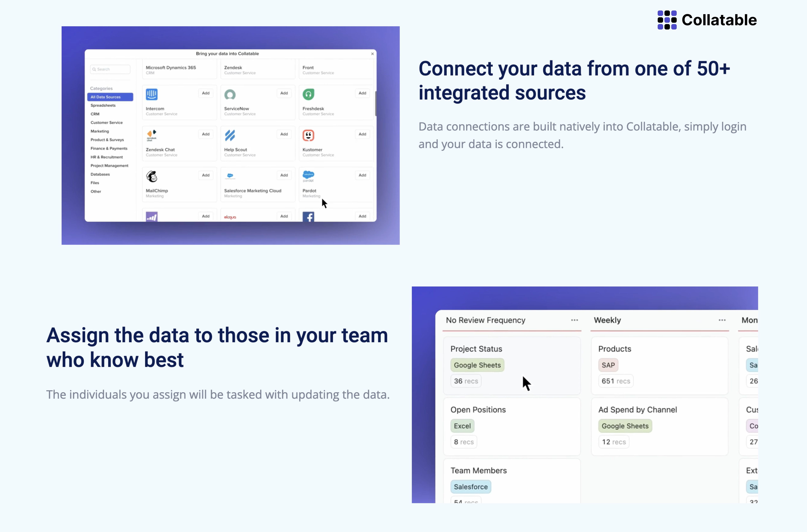Viewport: 807px width, 532px height.
Task: Open the Front source card
Action: [336, 69]
